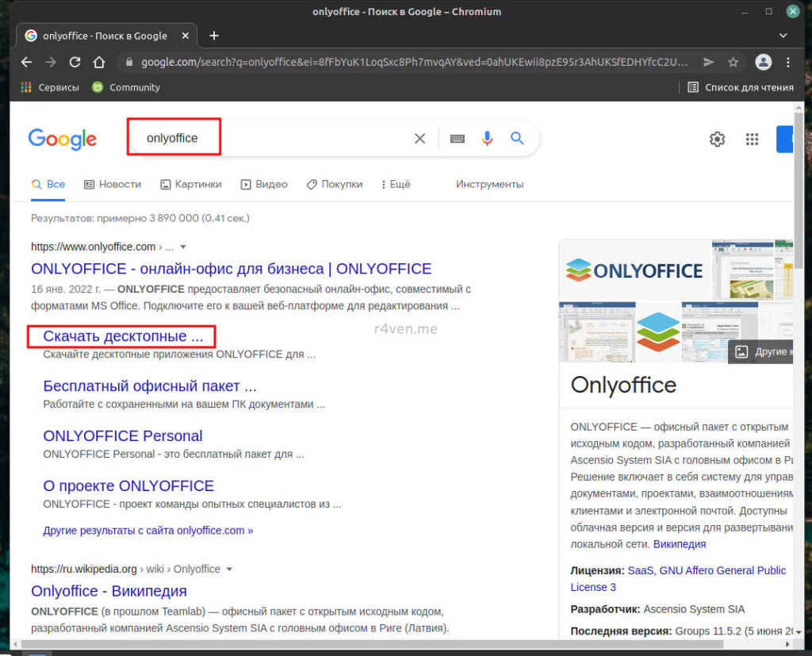Image resolution: width=812 pixels, height=656 pixels.
Task: Start voice search with the microphone icon
Action: tap(487, 139)
